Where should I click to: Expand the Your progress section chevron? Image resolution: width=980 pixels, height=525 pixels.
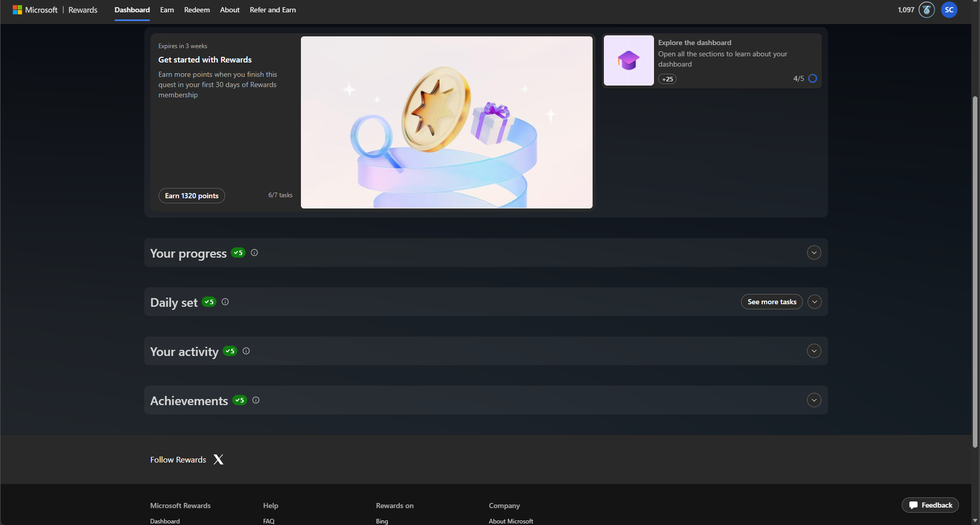point(814,253)
